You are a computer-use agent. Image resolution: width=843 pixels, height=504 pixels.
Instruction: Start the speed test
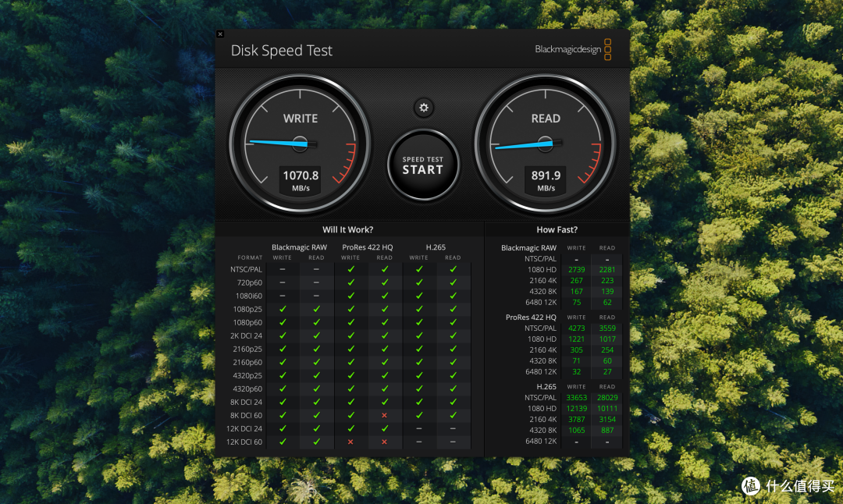pyautogui.click(x=423, y=165)
